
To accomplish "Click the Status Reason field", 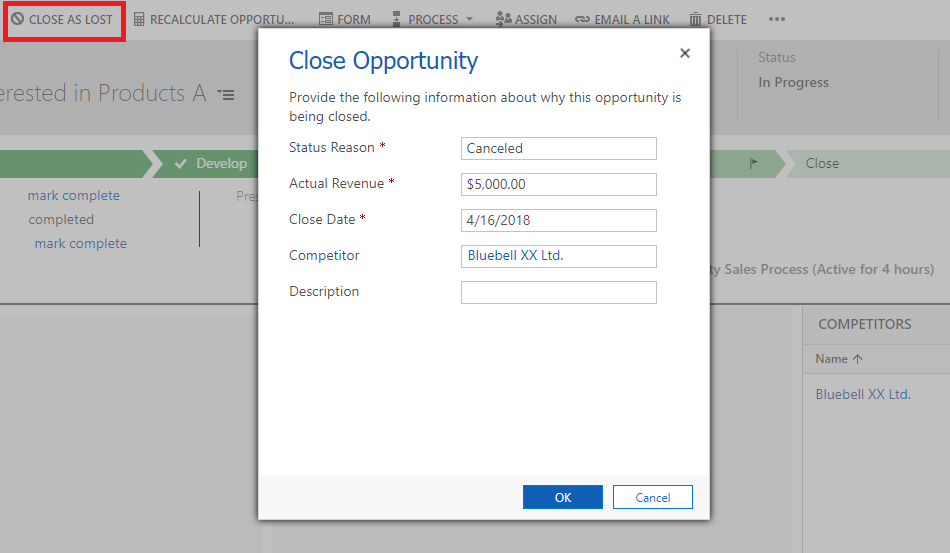I will 558,148.
